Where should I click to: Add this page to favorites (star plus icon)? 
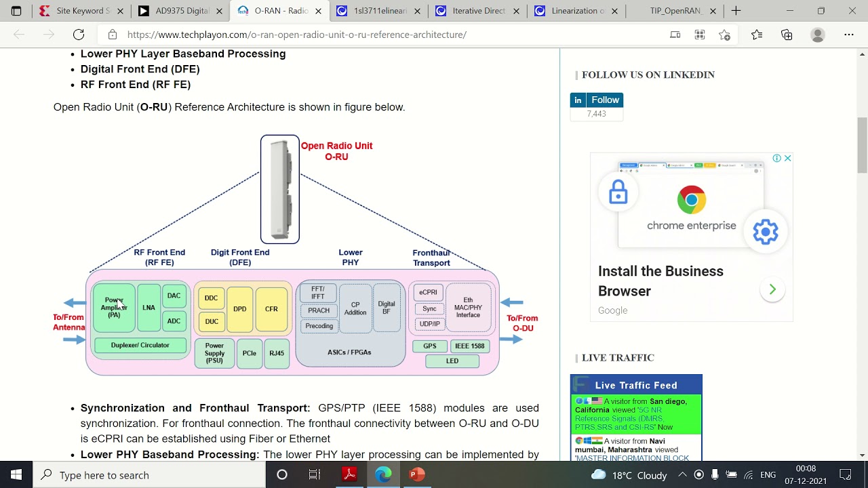[x=724, y=35]
